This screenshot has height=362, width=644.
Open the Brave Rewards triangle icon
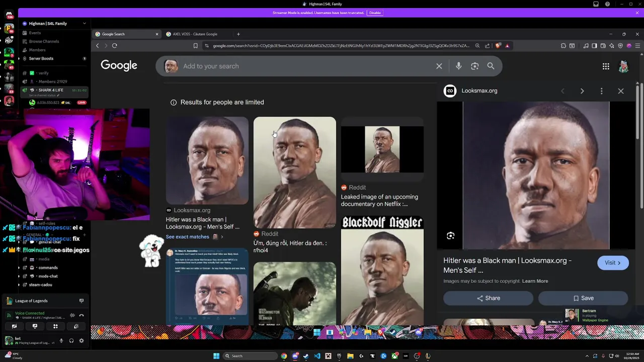click(x=507, y=46)
